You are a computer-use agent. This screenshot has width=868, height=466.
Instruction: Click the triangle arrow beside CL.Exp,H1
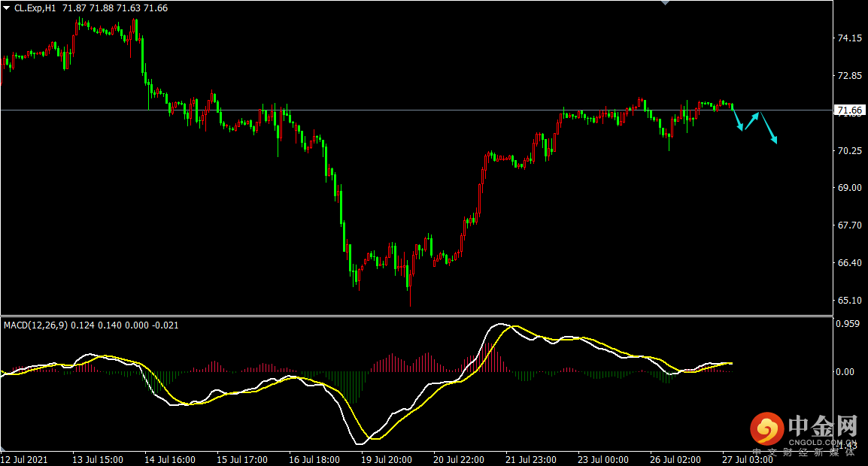point(7,8)
